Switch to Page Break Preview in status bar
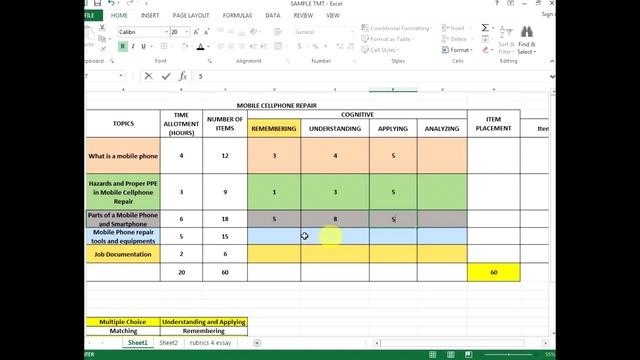 (x=468, y=354)
